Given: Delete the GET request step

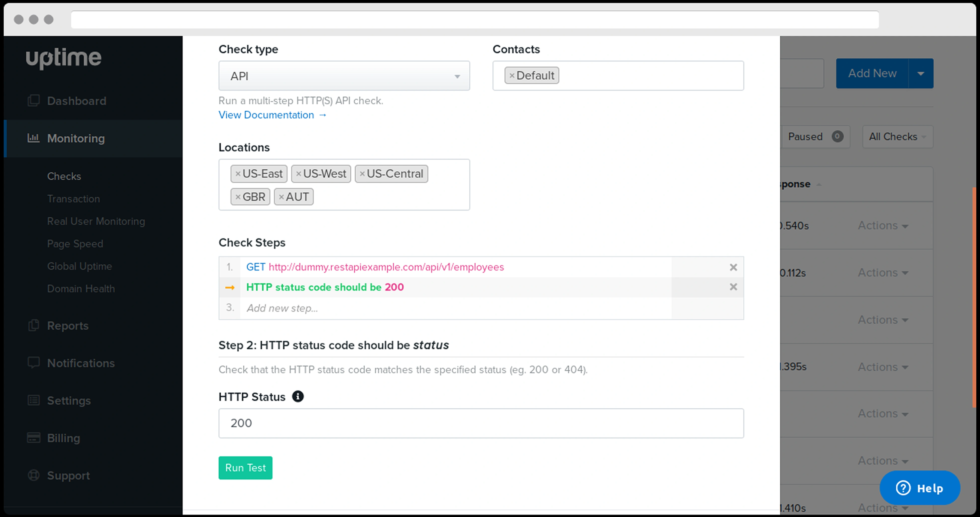Looking at the screenshot, I should pos(733,267).
